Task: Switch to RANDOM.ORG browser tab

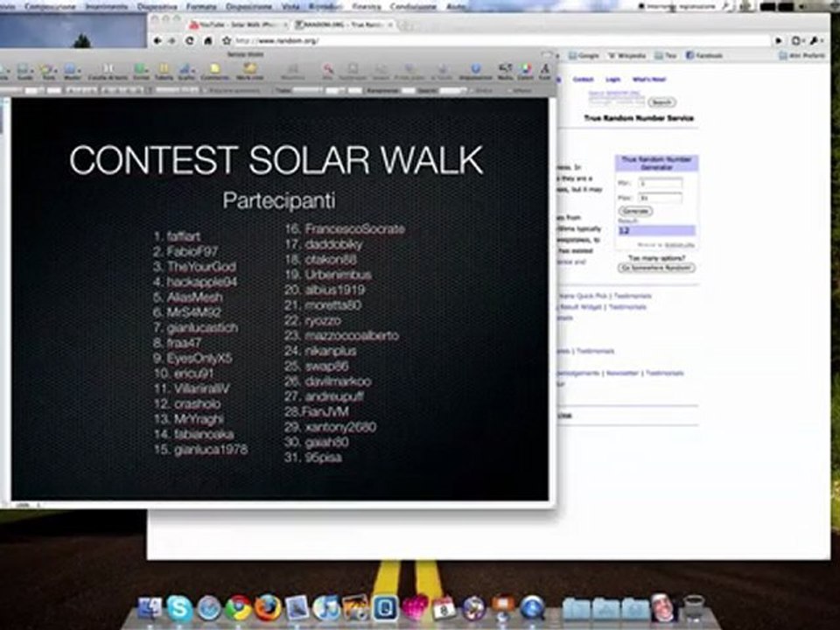Action: coord(345,25)
